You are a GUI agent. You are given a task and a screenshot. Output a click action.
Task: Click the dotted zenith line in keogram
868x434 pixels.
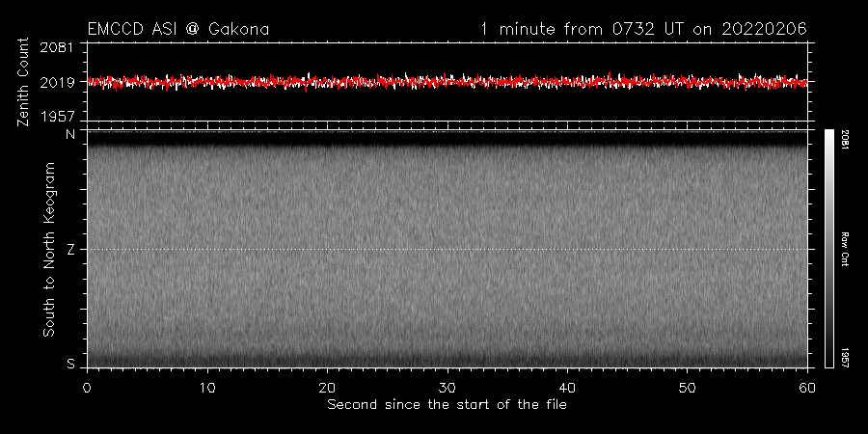(447, 249)
